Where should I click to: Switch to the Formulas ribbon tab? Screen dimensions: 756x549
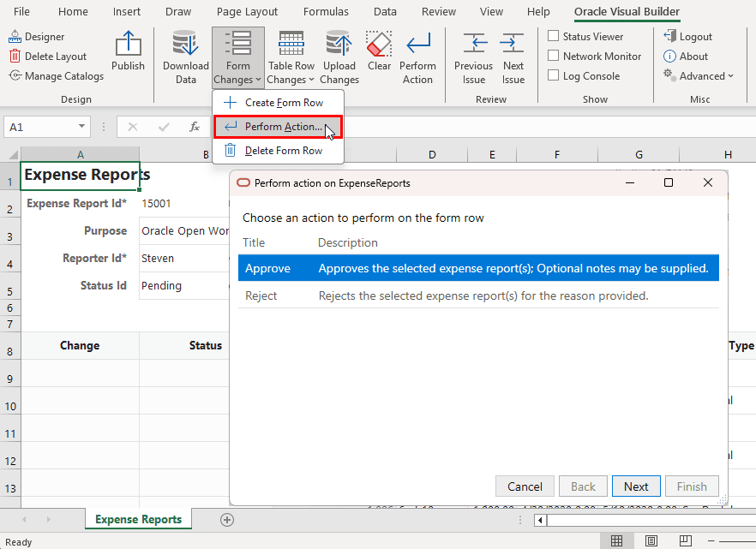click(326, 12)
